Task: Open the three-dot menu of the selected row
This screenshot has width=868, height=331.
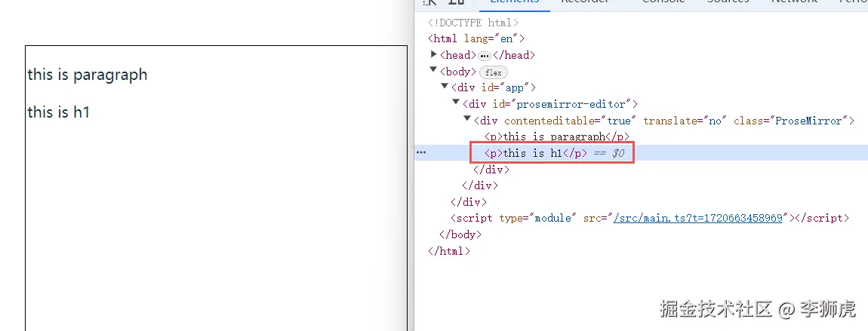Action: point(421,152)
